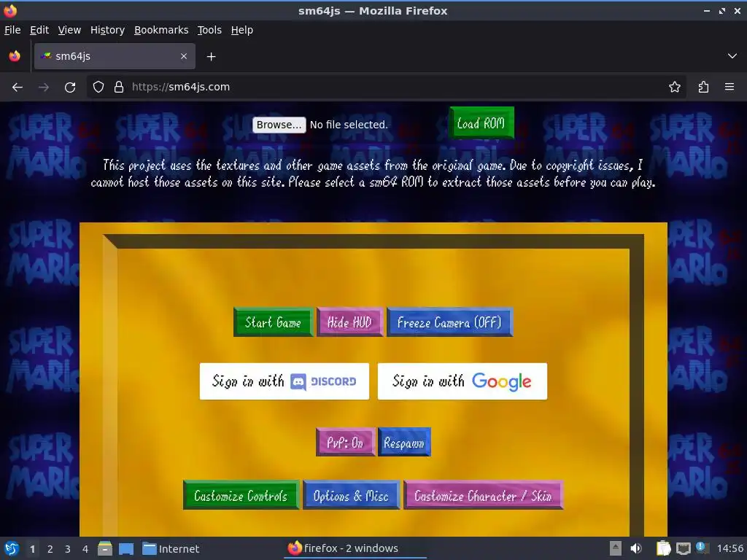Open the notification info tray icon
The width and height of the screenshot is (747, 560).
pyautogui.click(x=702, y=548)
